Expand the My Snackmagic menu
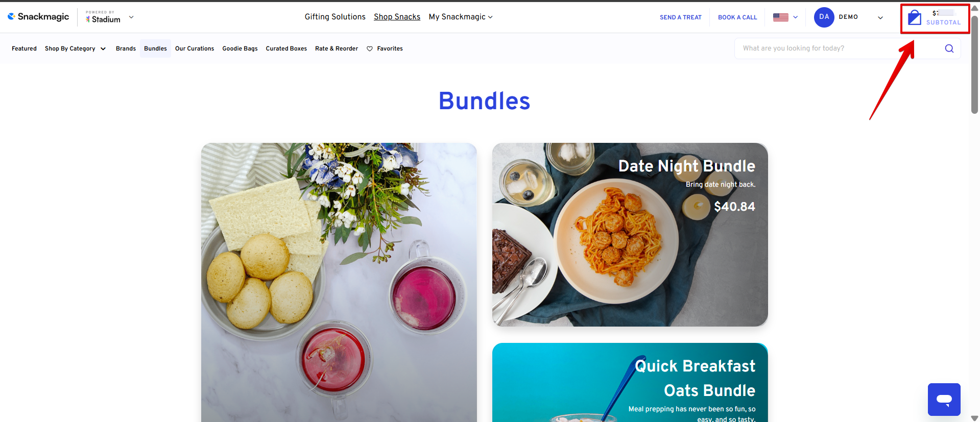The height and width of the screenshot is (422, 980). (x=461, y=17)
